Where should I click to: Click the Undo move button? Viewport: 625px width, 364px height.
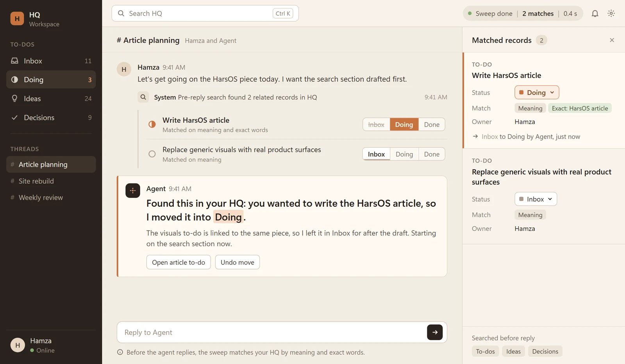point(237,263)
